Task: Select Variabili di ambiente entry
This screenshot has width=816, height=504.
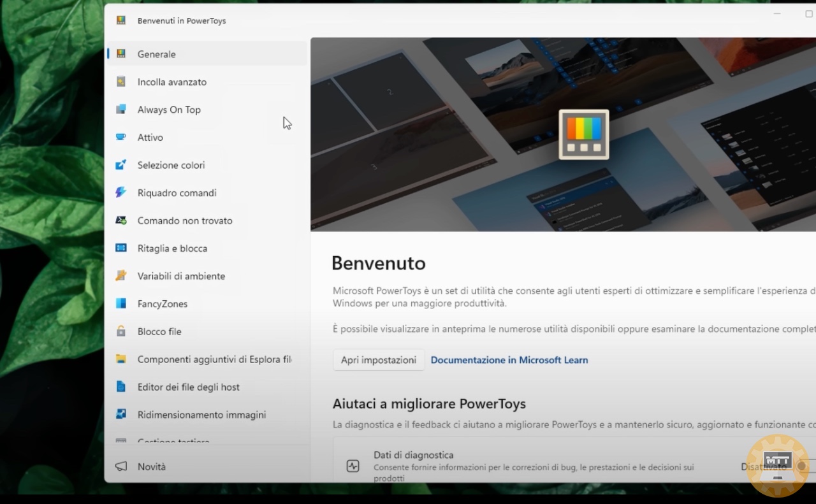Action: click(x=207, y=276)
